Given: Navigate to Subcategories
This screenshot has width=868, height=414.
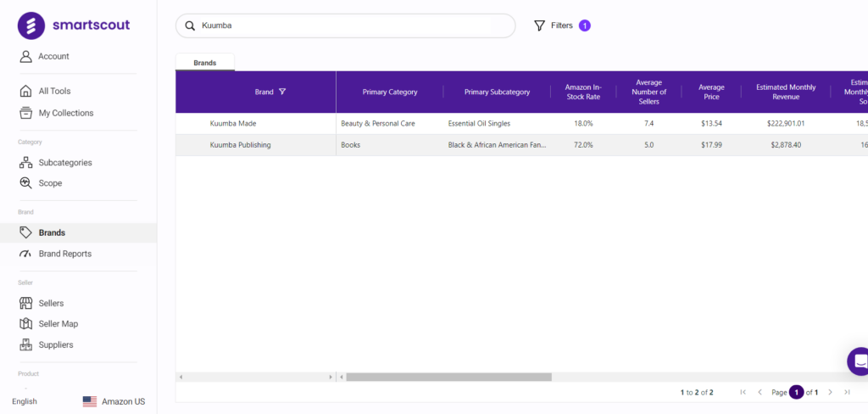Looking at the screenshot, I should 65,163.
